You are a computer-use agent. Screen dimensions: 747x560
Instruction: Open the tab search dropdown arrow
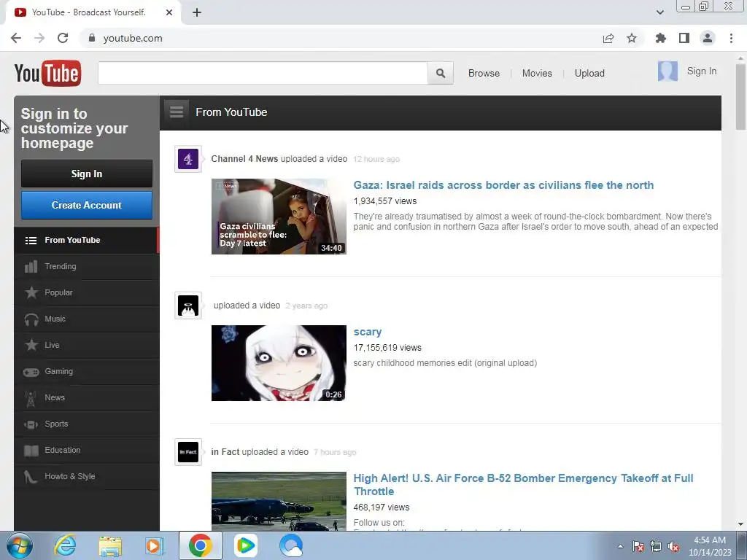point(659,12)
